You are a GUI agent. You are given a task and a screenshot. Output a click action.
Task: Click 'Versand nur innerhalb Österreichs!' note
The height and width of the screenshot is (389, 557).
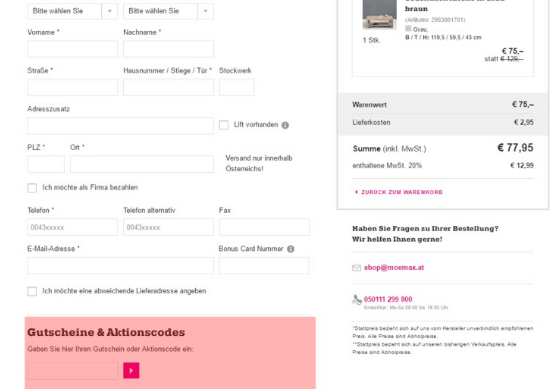tap(259, 163)
